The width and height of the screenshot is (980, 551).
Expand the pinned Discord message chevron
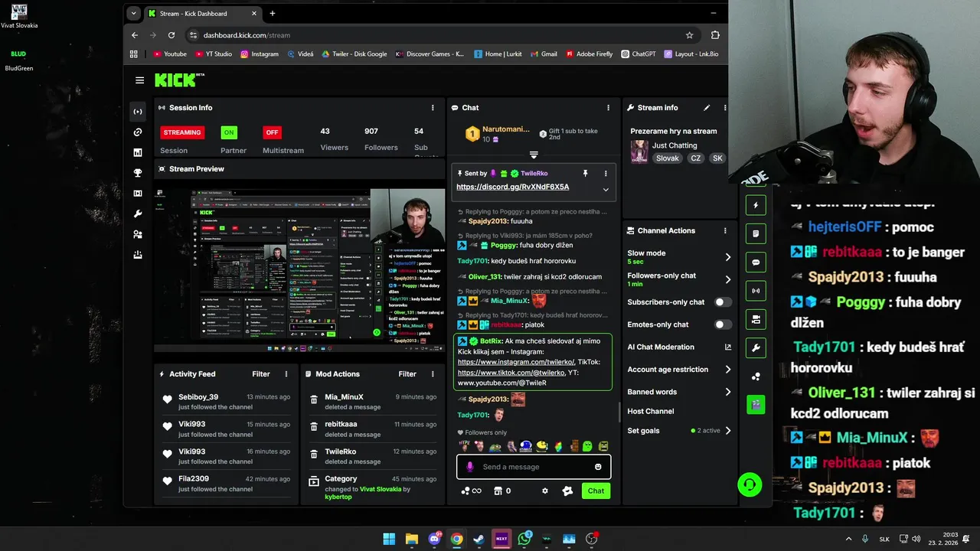606,190
